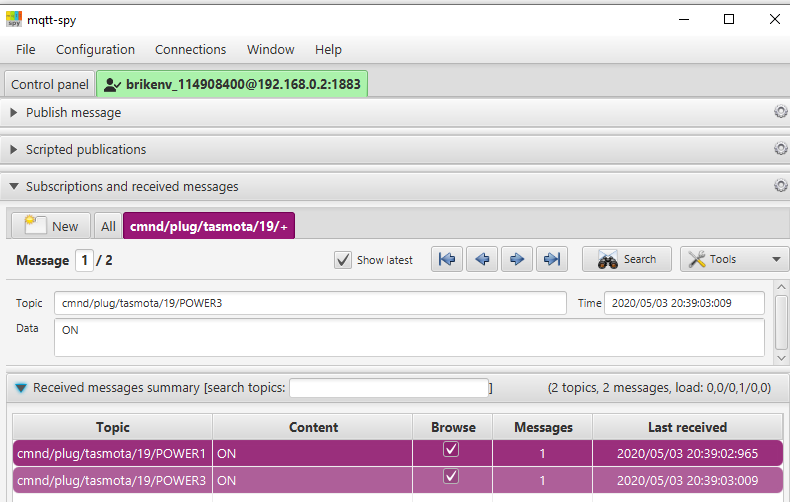Open settings gear for Publish message pane
790x502 pixels.
tap(780, 112)
